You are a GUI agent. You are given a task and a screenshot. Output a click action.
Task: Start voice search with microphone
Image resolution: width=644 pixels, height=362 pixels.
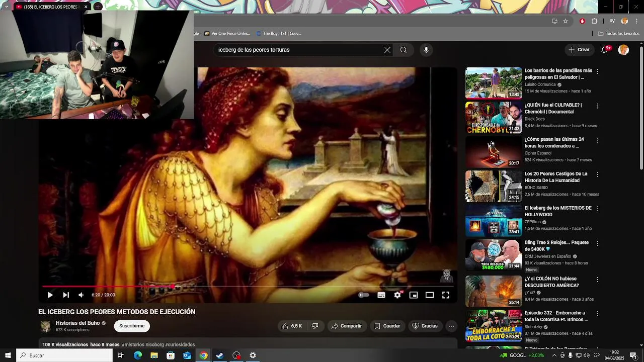pos(426,50)
